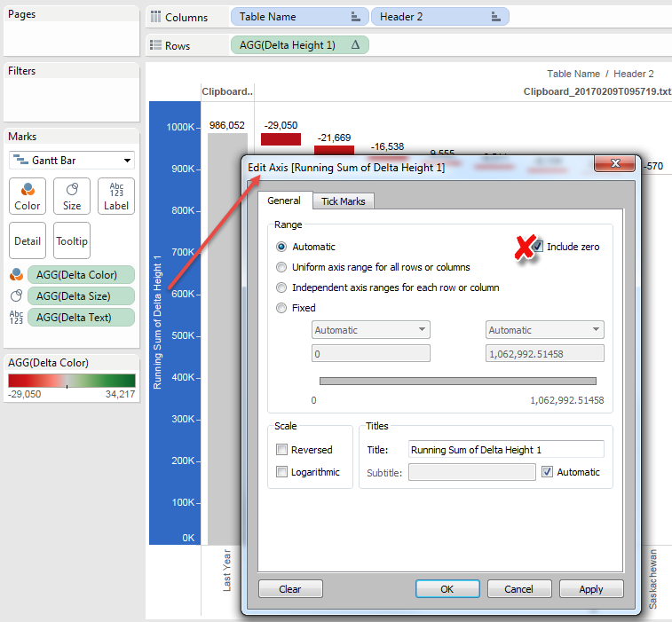
Task: Uncheck the Include zero checkbox
Action: point(537,247)
